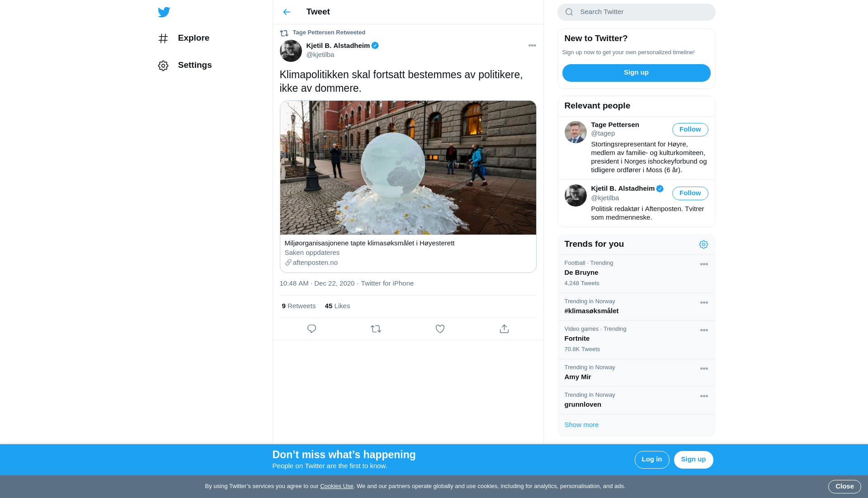Open more options for #klimasøksmålet trend
This screenshot has width=868, height=498.
click(704, 303)
